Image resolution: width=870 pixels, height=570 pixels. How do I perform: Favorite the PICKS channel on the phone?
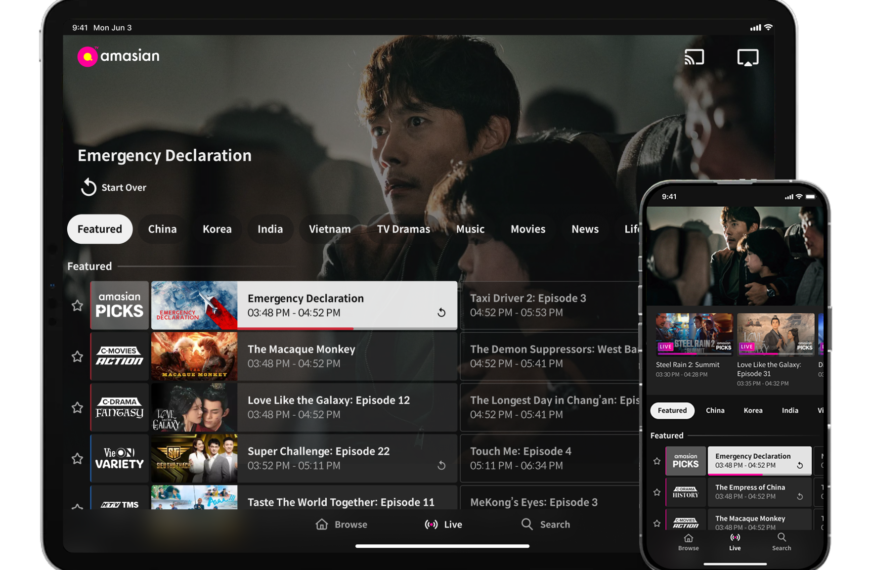(x=657, y=461)
